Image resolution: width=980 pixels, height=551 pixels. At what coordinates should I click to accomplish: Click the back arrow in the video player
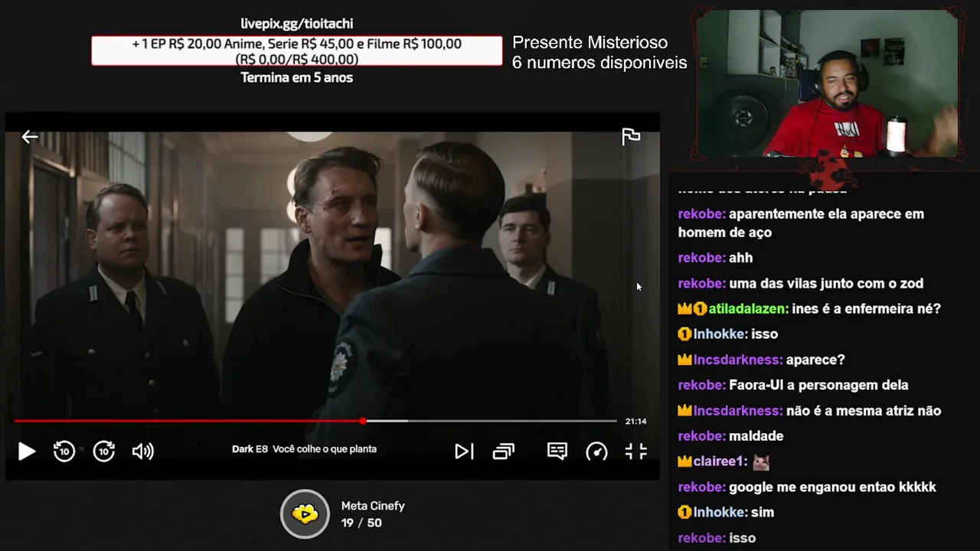click(x=30, y=137)
